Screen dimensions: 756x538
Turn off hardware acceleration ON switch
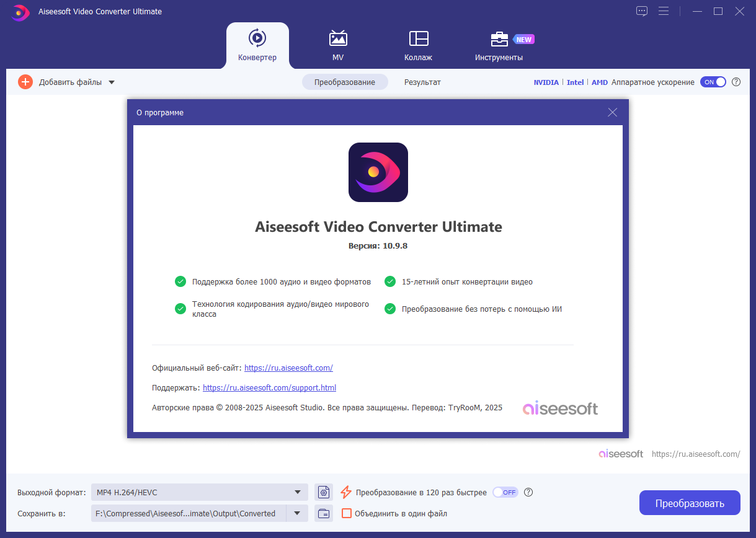tap(713, 82)
